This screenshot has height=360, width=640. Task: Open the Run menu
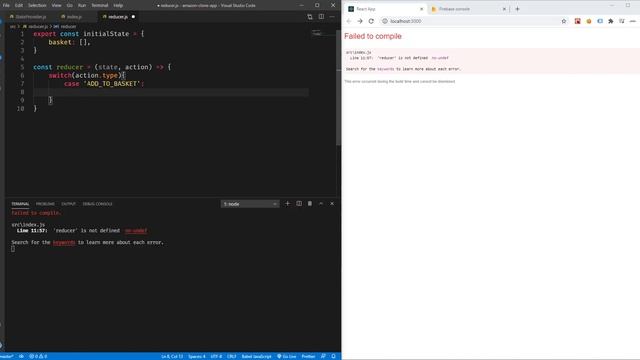pyautogui.click(x=82, y=5)
